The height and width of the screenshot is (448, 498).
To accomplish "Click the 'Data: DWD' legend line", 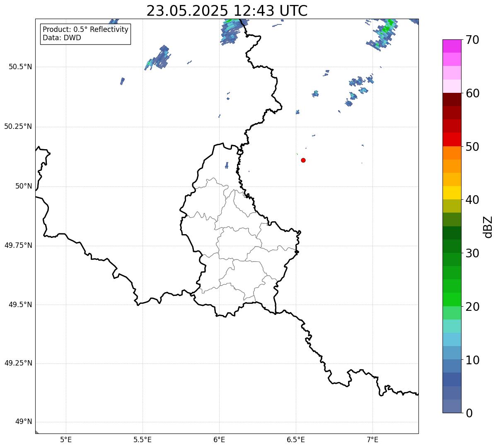I will (x=62, y=38).
